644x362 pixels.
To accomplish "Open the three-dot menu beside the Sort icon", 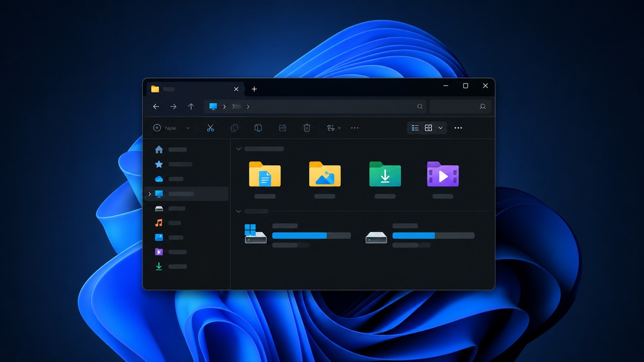I will click(x=355, y=128).
